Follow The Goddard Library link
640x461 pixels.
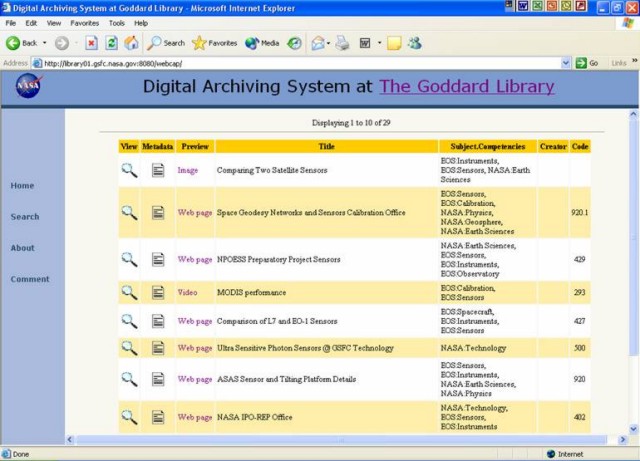coord(467,86)
